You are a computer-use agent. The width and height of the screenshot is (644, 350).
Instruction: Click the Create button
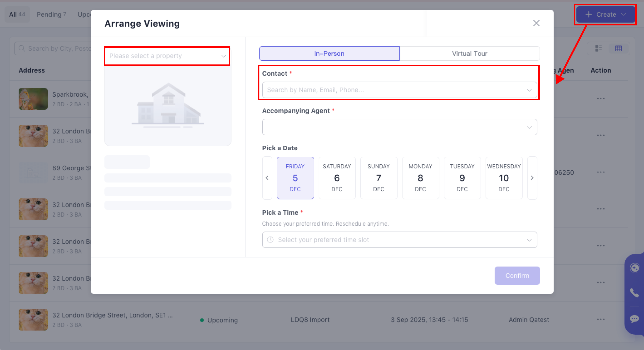tap(605, 15)
